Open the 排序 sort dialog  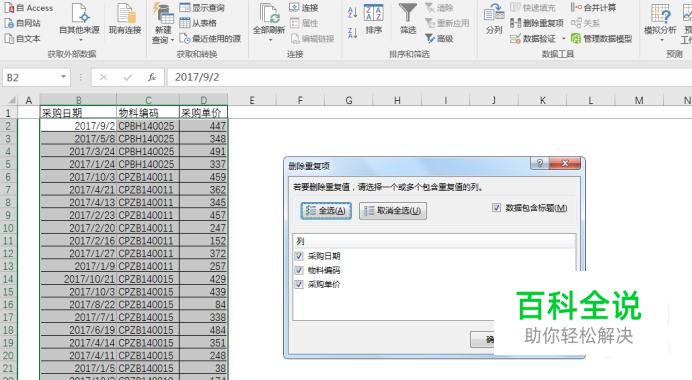click(374, 19)
